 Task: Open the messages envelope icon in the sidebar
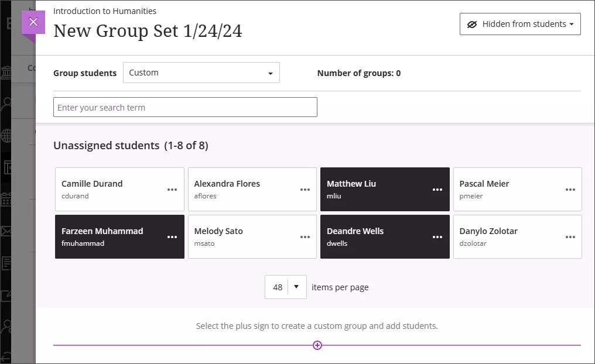6,231
